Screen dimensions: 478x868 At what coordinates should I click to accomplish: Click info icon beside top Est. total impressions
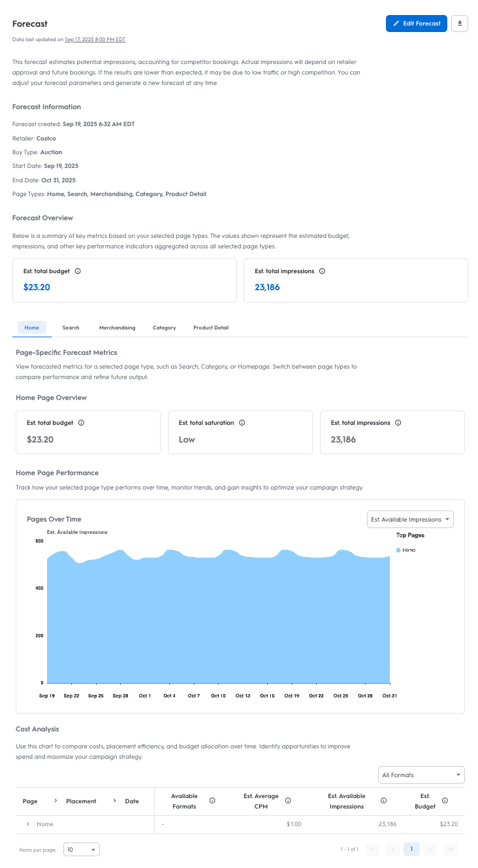[x=322, y=271]
